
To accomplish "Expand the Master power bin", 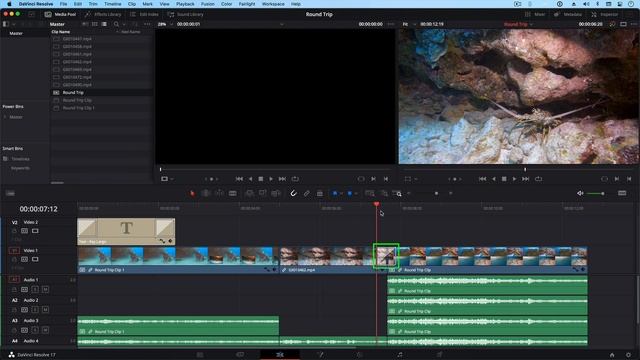I will [5, 117].
